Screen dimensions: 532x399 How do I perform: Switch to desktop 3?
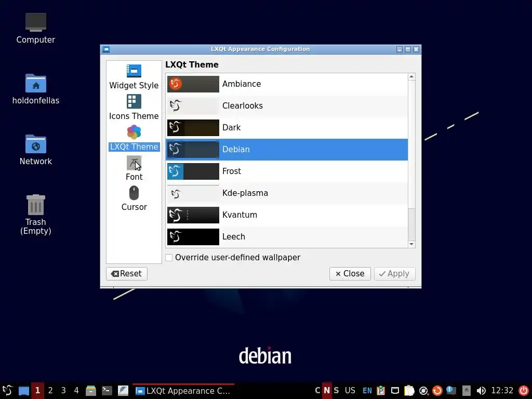click(63, 391)
